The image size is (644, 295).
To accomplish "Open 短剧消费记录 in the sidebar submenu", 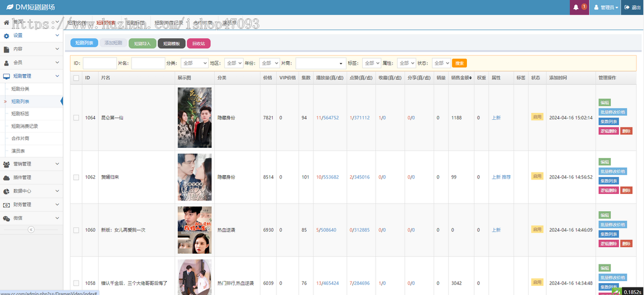I will click(x=25, y=126).
